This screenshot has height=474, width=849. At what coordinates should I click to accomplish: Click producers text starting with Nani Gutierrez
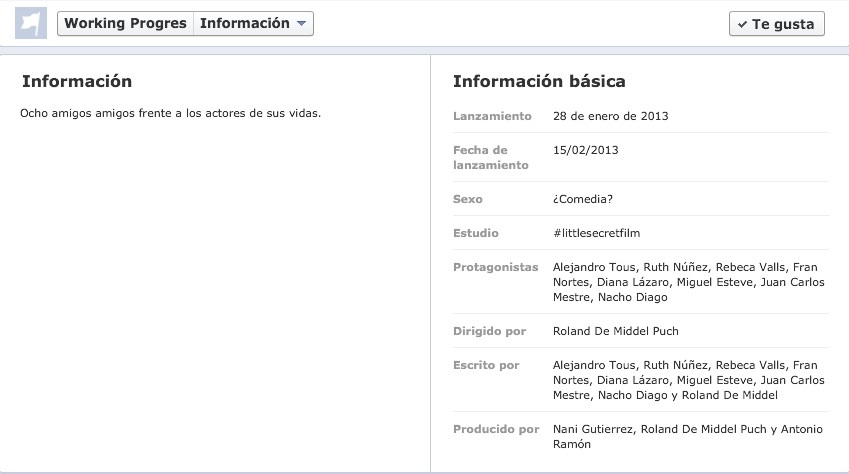[x=688, y=436]
